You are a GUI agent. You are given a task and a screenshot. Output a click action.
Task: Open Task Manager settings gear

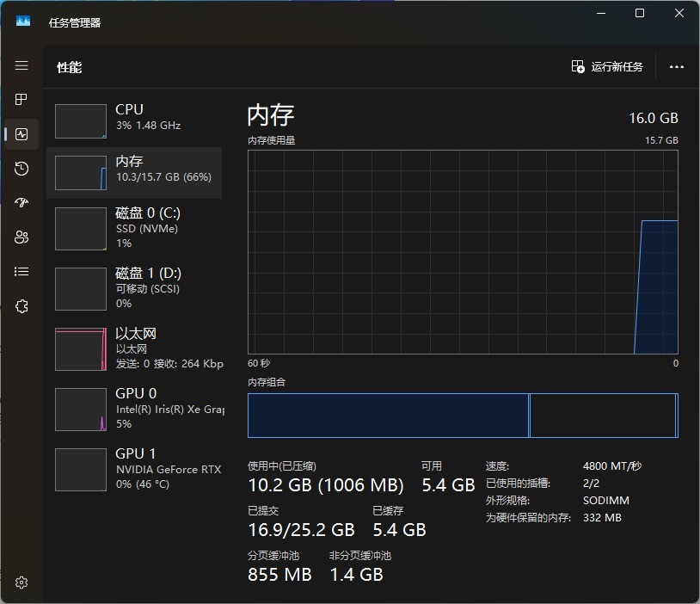coord(21,582)
